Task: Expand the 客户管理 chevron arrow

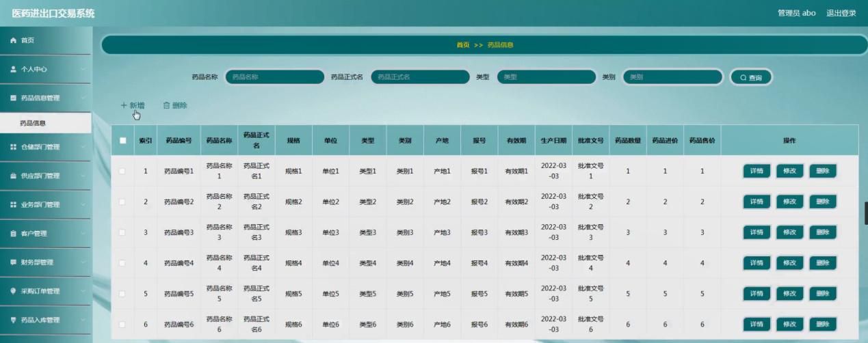Action: (x=83, y=234)
